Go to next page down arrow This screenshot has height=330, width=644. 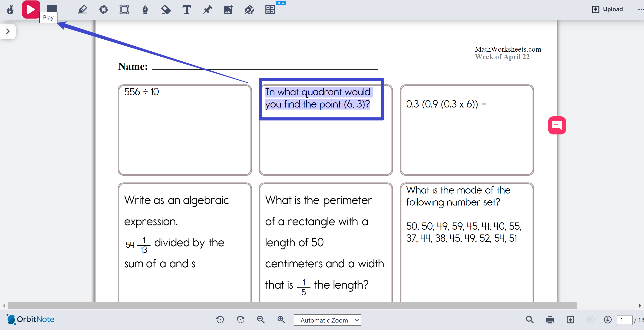[608, 320]
